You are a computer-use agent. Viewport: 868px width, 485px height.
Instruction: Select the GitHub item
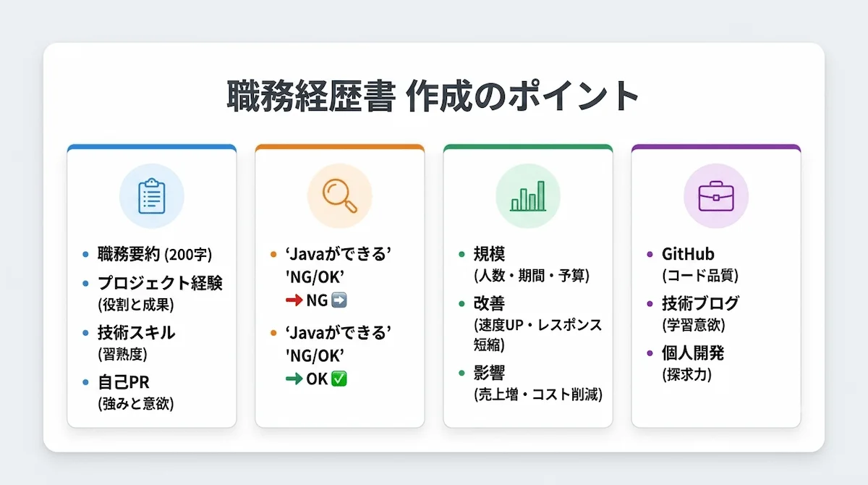click(x=688, y=254)
